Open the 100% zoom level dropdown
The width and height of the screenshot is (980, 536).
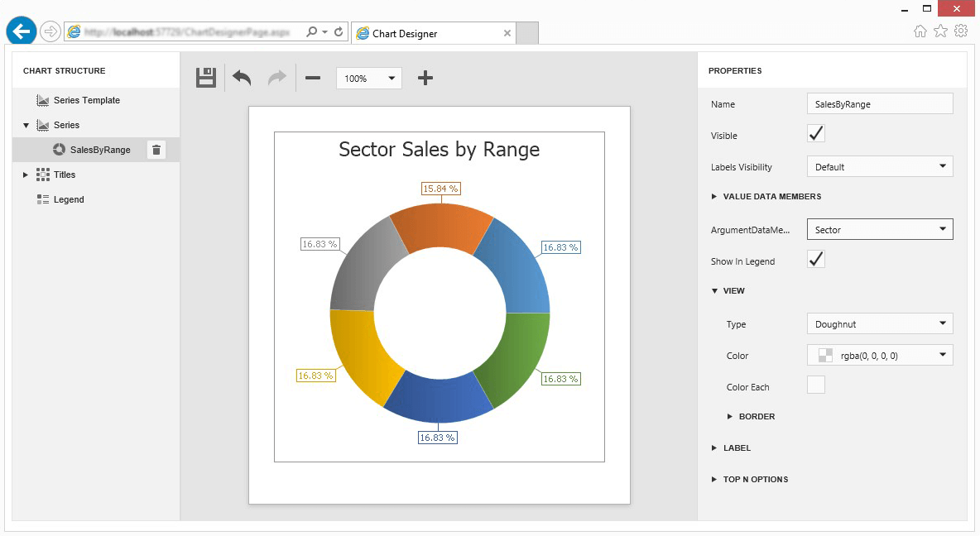pos(369,79)
